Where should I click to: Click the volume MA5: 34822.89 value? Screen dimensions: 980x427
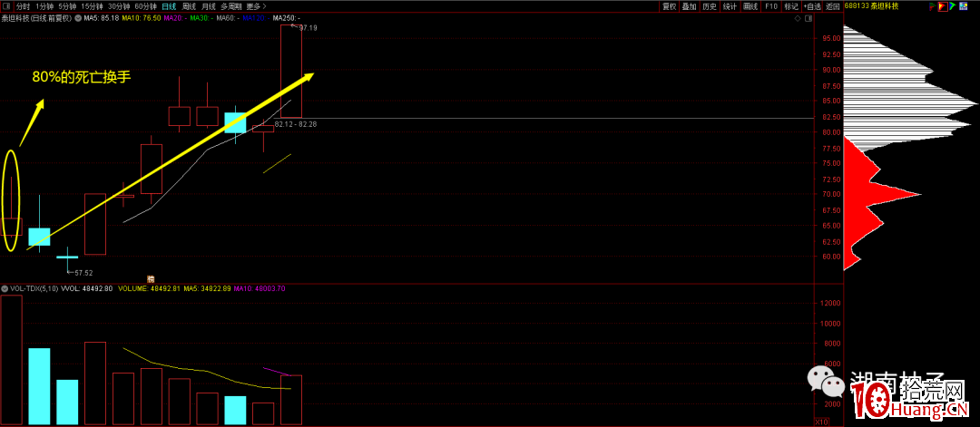pos(207,288)
